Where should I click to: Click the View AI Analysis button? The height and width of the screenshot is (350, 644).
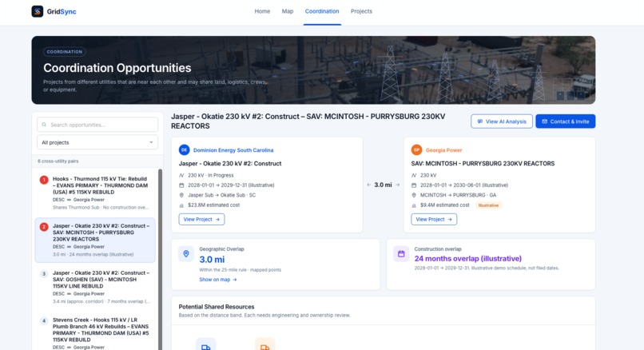tap(502, 121)
